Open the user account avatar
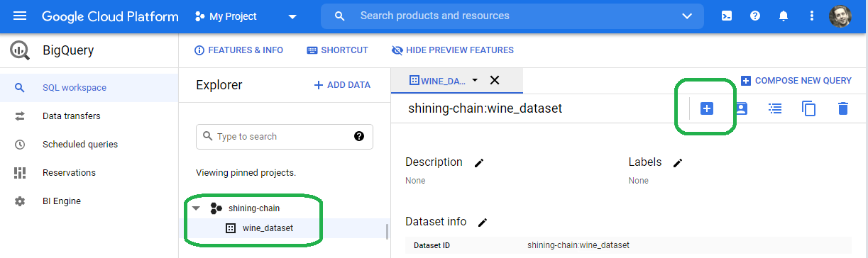The width and height of the screenshot is (868, 258). (840, 16)
